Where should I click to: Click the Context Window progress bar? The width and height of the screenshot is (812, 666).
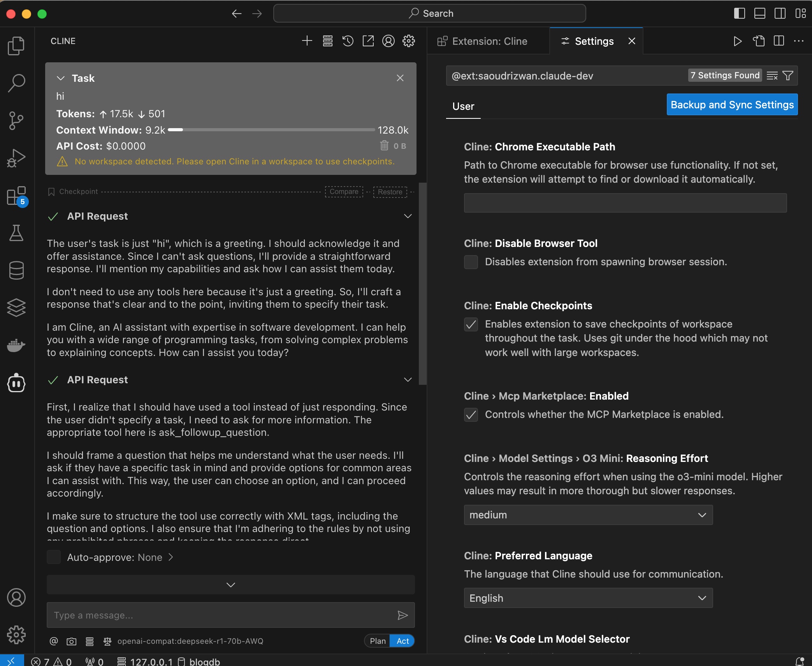click(x=271, y=130)
